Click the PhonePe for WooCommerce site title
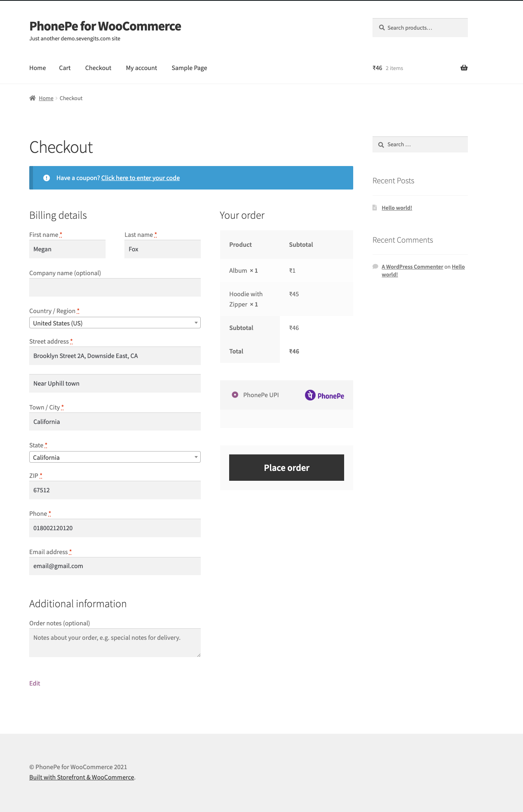 click(105, 26)
